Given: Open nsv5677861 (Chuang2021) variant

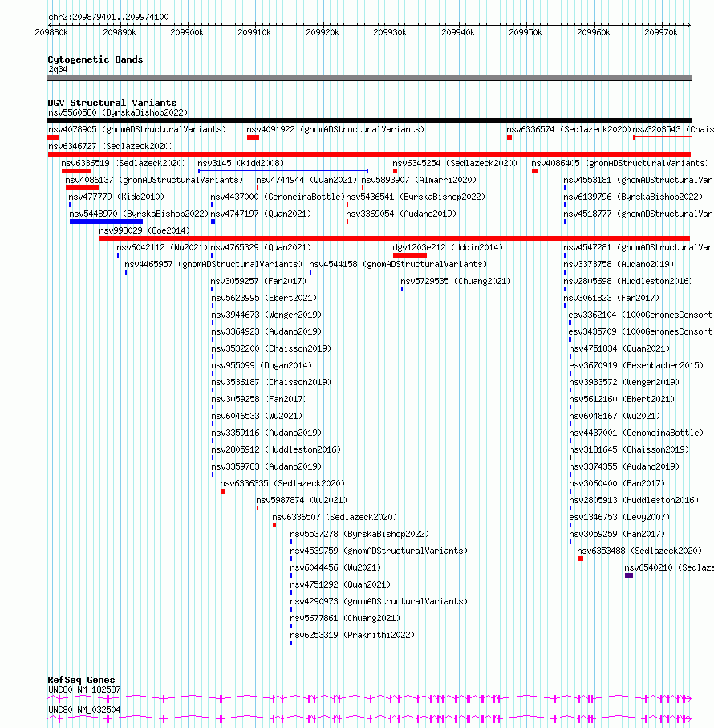Looking at the screenshot, I should click(x=345, y=618).
